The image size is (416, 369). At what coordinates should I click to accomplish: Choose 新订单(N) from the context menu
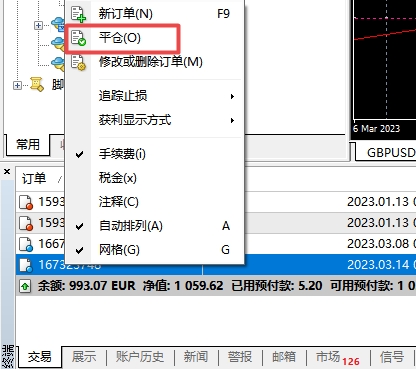pyautogui.click(x=154, y=14)
